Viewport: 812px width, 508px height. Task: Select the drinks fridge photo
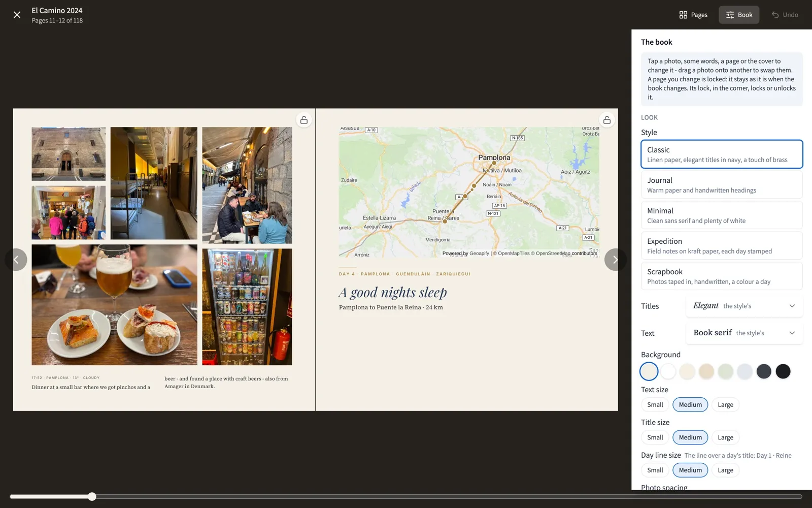pyautogui.click(x=247, y=306)
